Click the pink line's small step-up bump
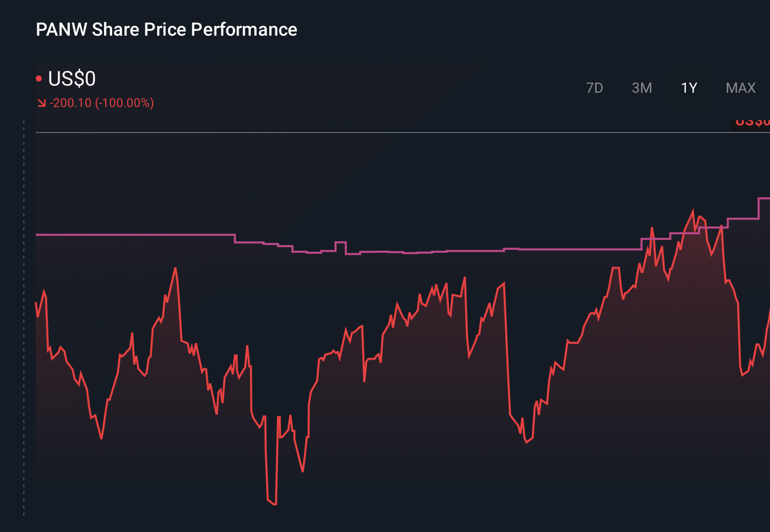770x532 pixels. tap(341, 241)
